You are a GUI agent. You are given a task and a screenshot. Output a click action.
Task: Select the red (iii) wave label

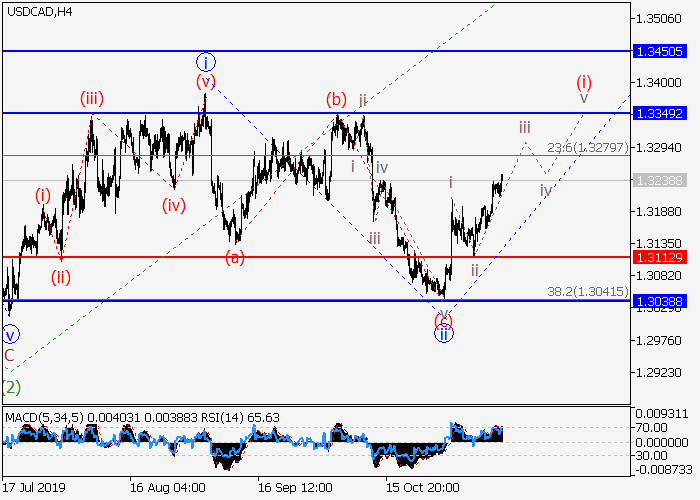pyautogui.click(x=92, y=98)
